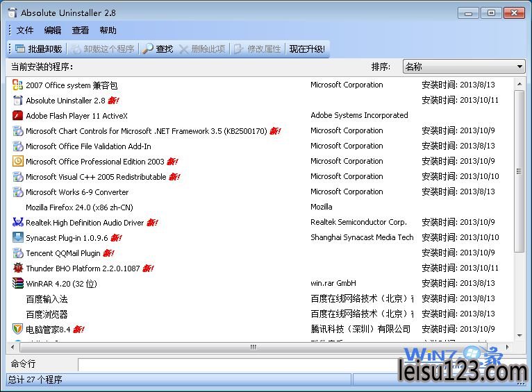Click 安装时间: 2013/10/11 on Thunder row

[x=460, y=268]
